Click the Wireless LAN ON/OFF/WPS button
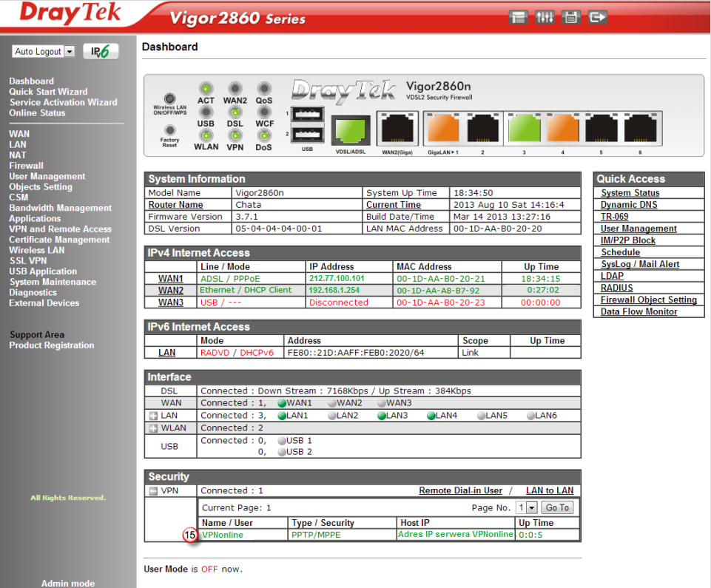This screenshot has width=711, height=588. 169,98
